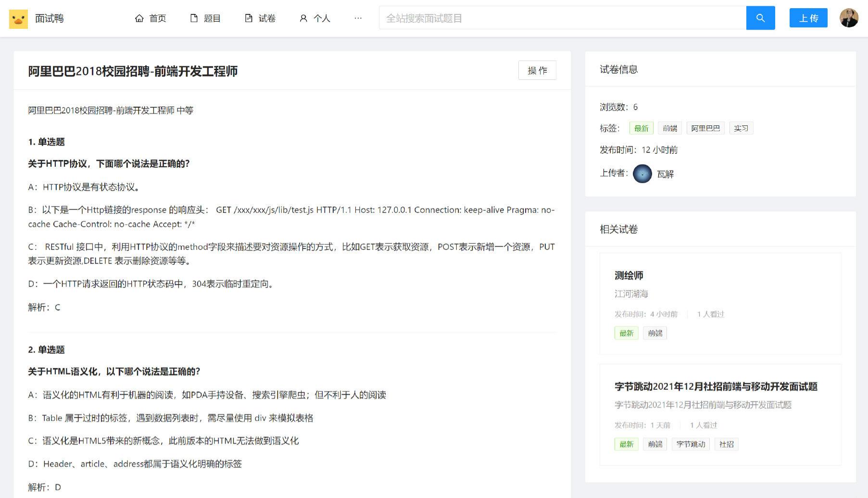Image resolution: width=868 pixels, height=498 pixels.
Task: Open the '...' overflow navigation menu
Action: pos(358,18)
